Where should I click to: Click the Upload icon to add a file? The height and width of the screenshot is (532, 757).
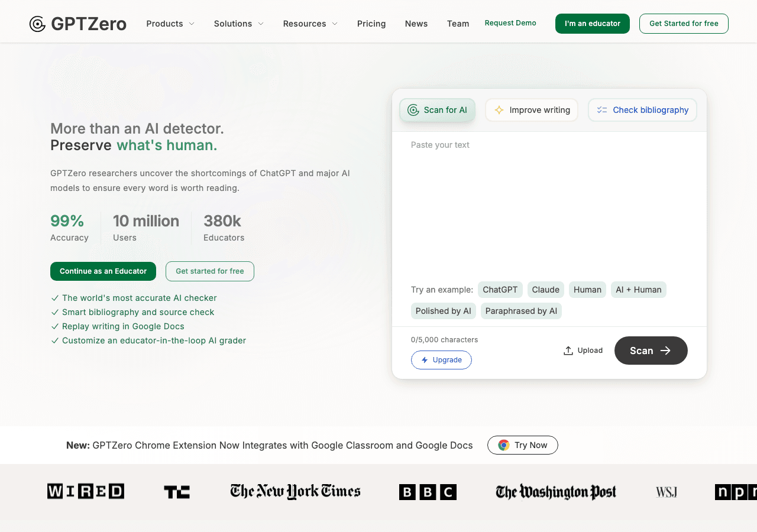(x=568, y=350)
